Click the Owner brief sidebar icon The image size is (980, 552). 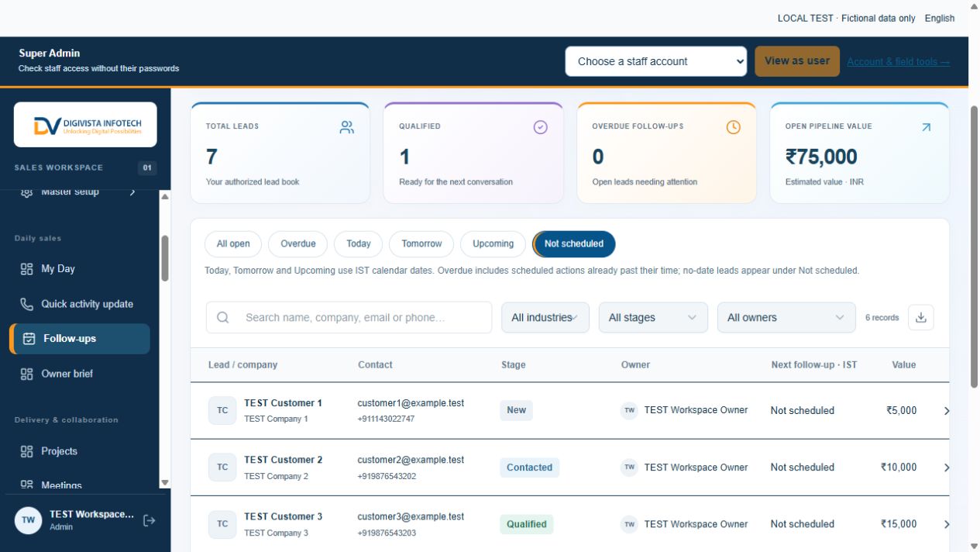[x=27, y=374]
